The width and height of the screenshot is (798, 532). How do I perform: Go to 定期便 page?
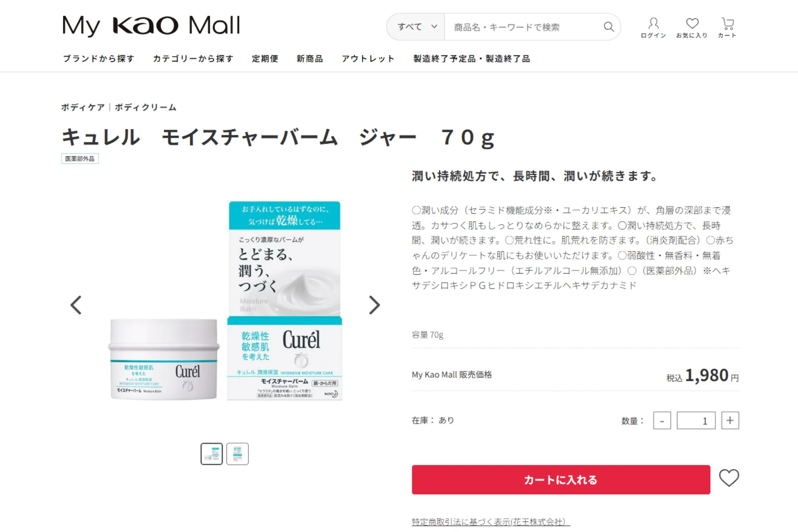(x=265, y=59)
